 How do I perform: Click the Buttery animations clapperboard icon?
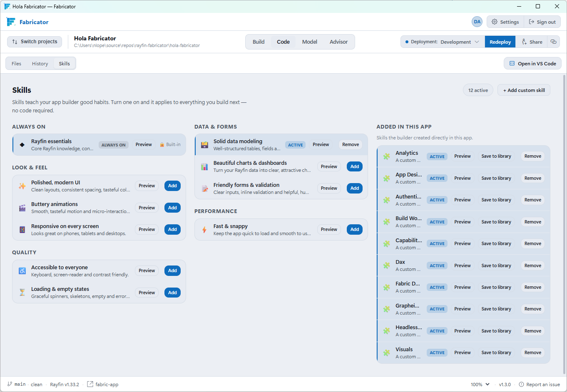point(22,208)
